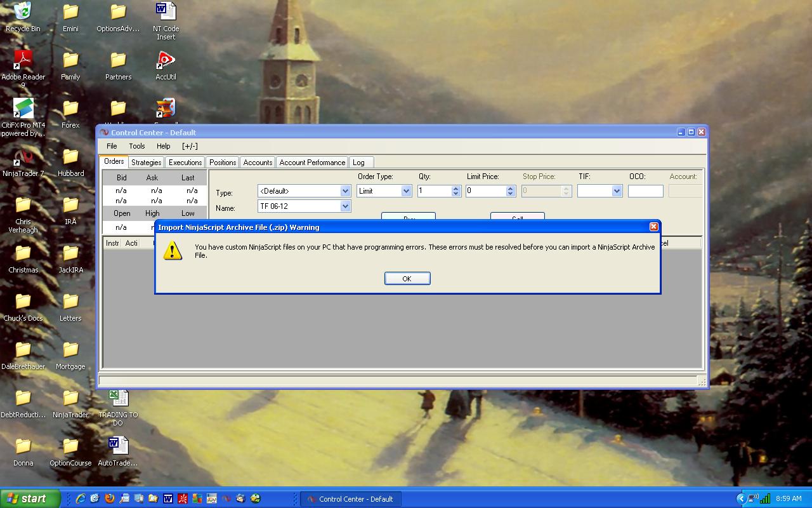The image size is (812, 508).
Task: Open the Christmas folder icon
Action: [23, 259]
